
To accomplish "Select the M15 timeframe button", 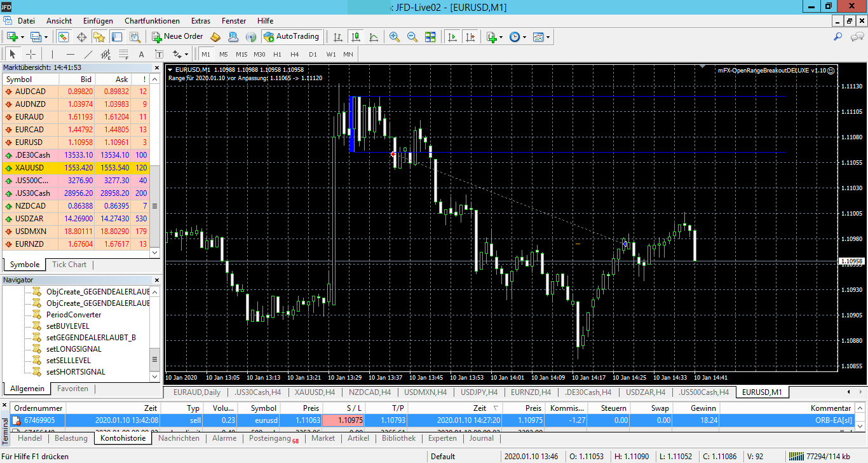I will click(241, 54).
